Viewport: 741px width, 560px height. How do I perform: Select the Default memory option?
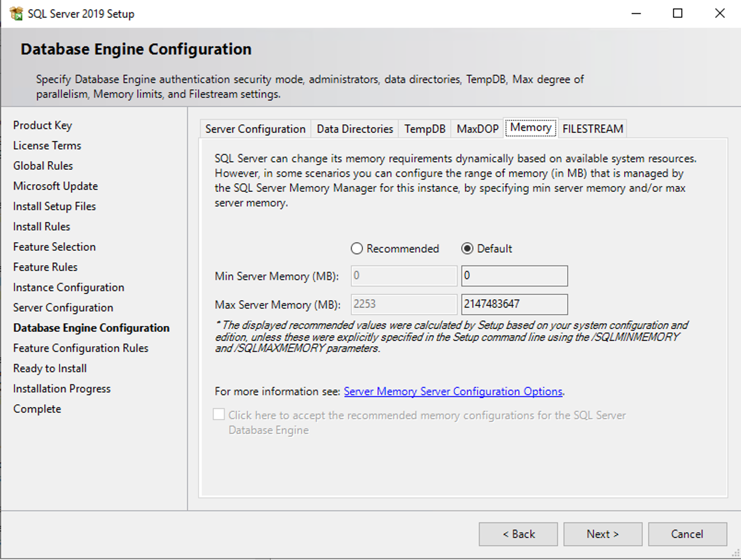[x=468, y=249]
